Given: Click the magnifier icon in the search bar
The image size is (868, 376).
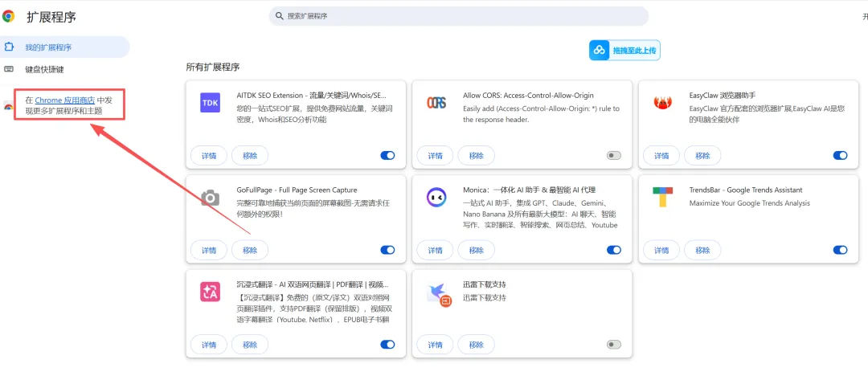Looking at the screenshot, I should pyautogui.click(x=280, y=16).
